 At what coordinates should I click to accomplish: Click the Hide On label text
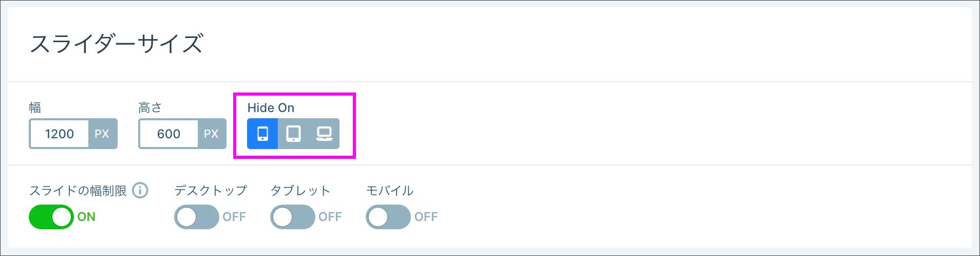pyautogui.click(x=271, y=107)
